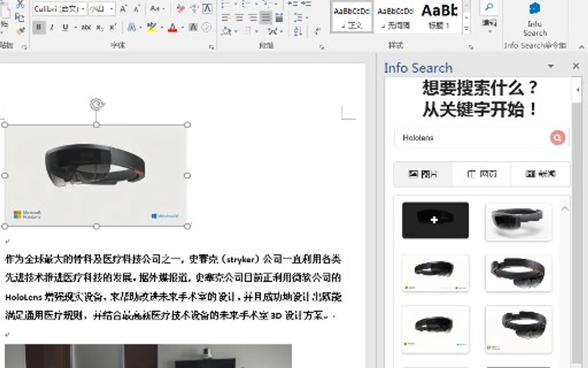Expand the Info Search pane options arrow
Screen dimensions: 588x368
click(551, 66)
